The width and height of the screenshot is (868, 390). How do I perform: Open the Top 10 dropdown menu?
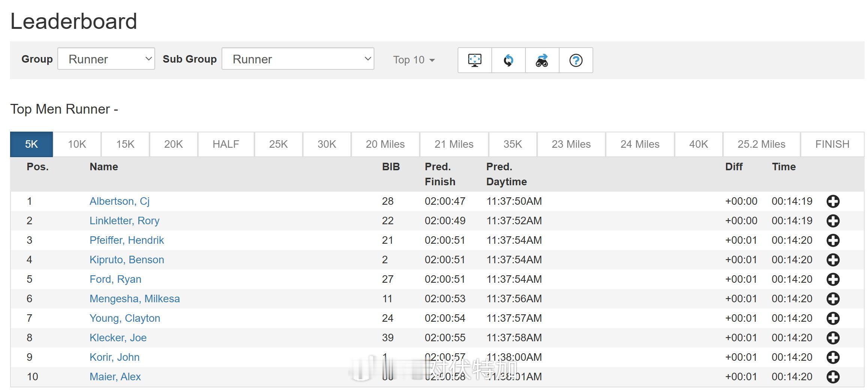point(414,60)
